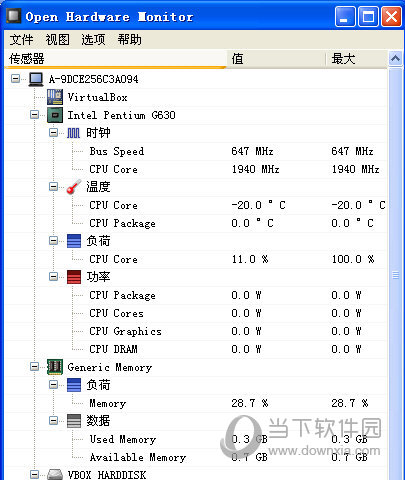Click the 28.7 % Memory value

[x=250, y=403]
